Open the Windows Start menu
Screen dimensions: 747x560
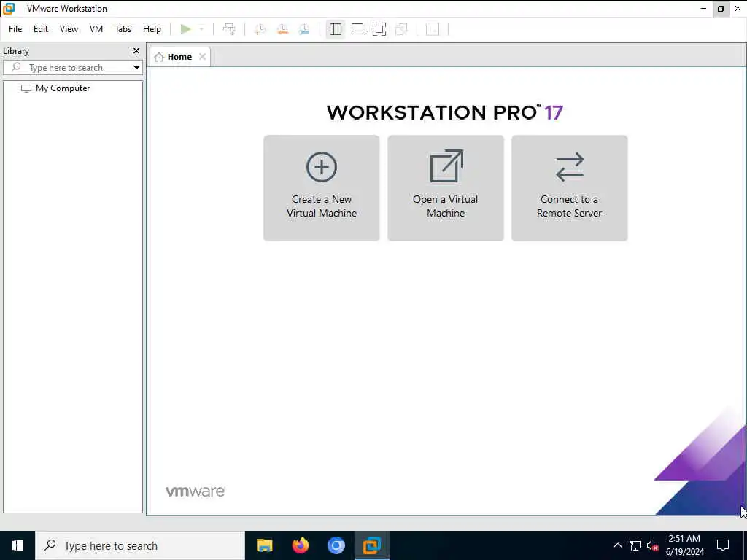[18, 545]
